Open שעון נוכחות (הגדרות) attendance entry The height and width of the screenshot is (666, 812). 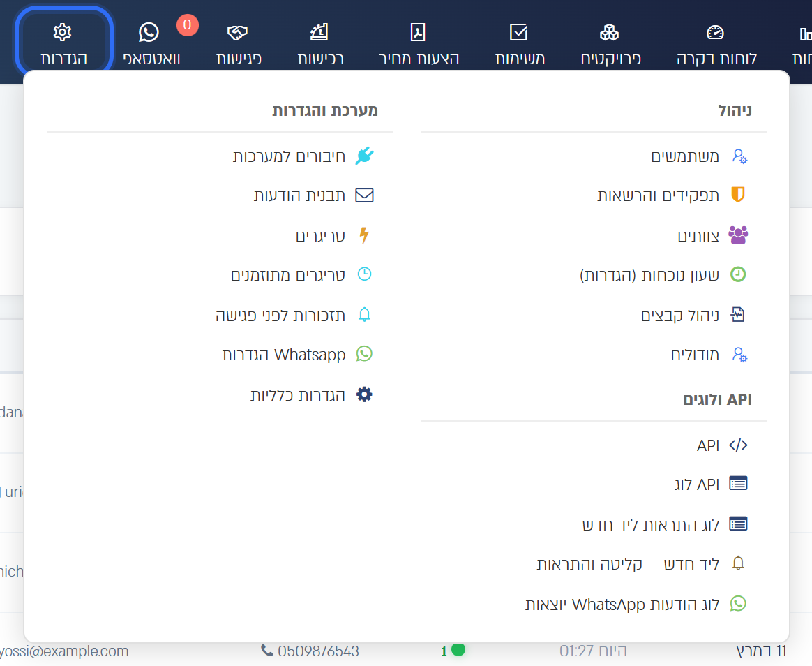[663, 274]
